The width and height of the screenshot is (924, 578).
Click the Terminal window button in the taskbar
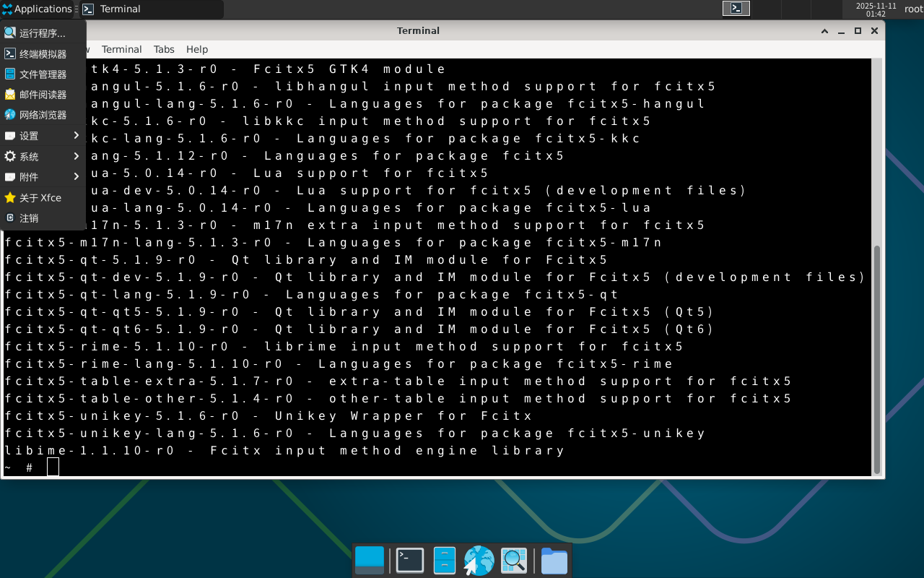(150, 9)
